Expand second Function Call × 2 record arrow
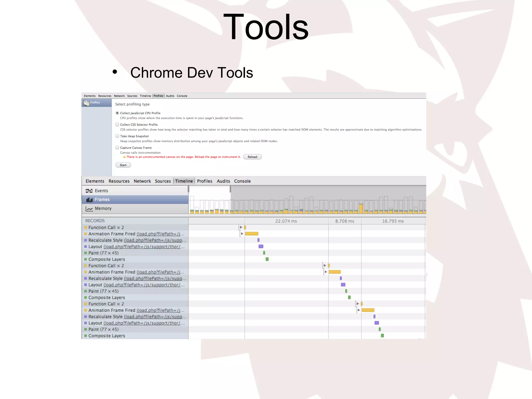This screenshot has width=532, height=399. (x=324, y=265)
